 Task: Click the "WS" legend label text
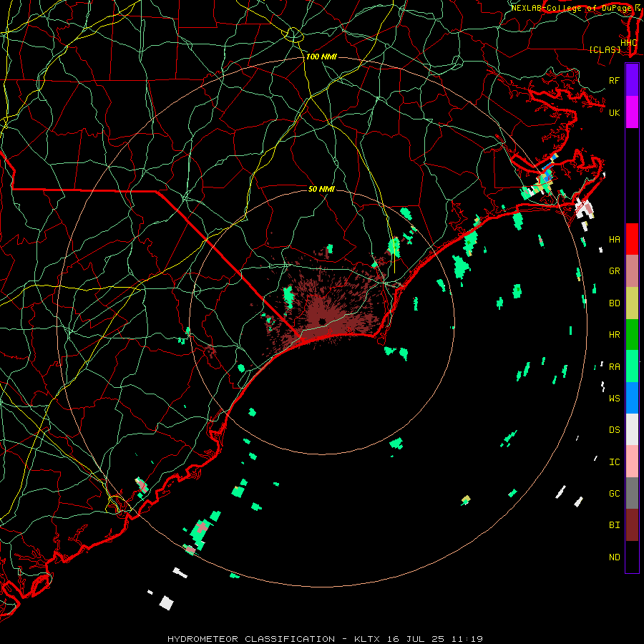click(x=614, y=398)
